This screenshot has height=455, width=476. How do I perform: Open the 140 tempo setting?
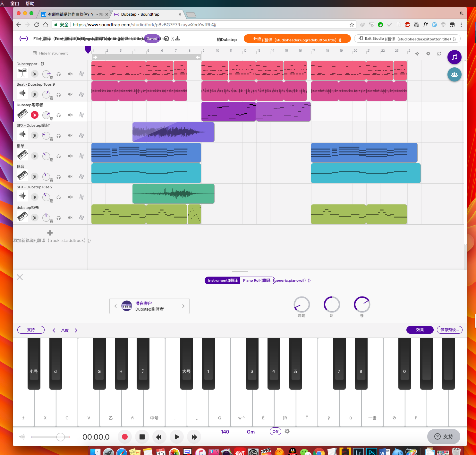pyautogui.click(x=225, y=432)
